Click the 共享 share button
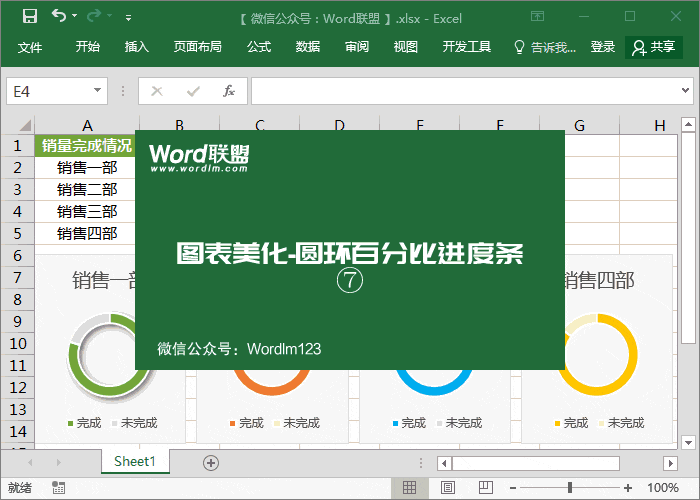Screen dimensions: 700x500 (x=654, y=47)
